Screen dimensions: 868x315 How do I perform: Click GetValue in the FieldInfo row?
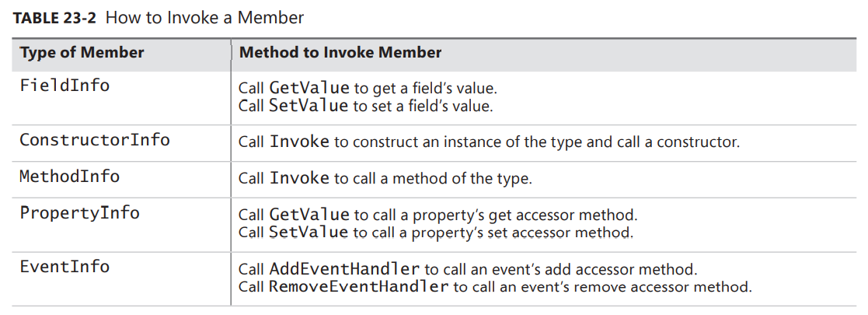(309, 87)
